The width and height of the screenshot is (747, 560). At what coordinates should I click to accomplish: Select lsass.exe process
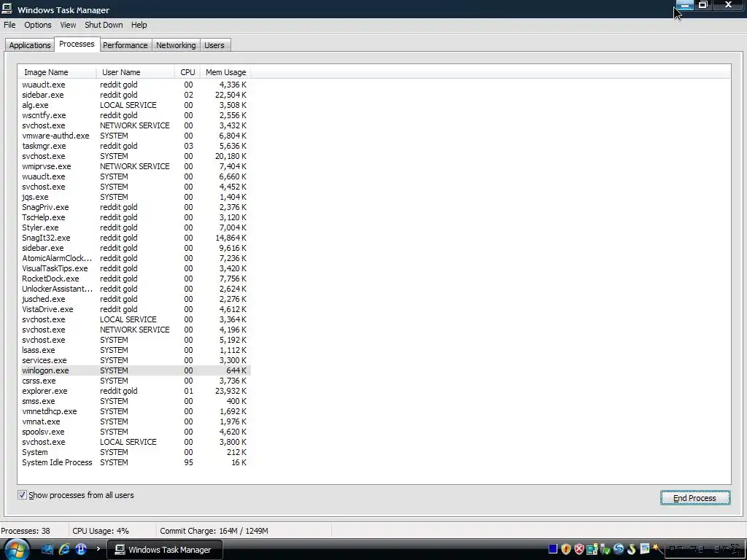click(x=134, y=350)
